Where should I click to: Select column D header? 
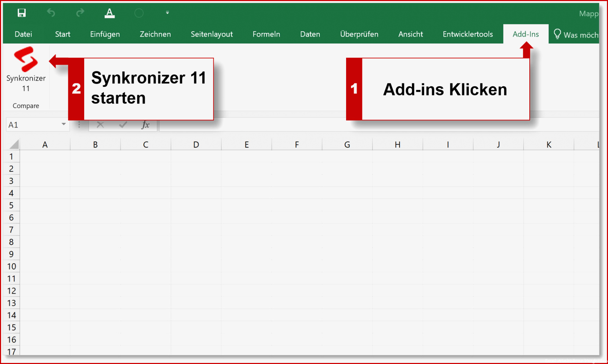coord(196,145)
